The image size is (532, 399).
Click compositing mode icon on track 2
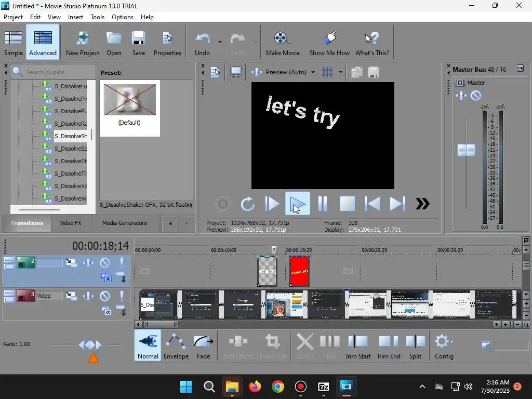click(x=107, y=277)
